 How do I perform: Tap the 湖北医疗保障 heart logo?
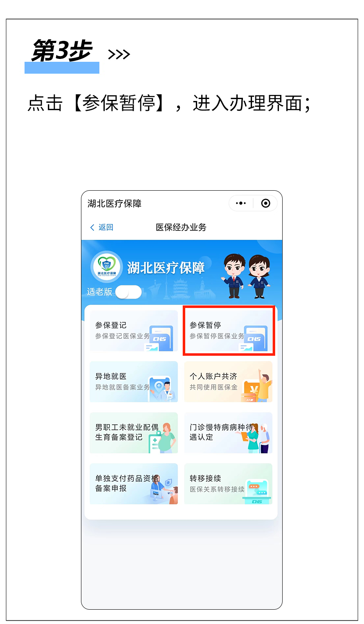pyautogui.click(x=106, y=267)
